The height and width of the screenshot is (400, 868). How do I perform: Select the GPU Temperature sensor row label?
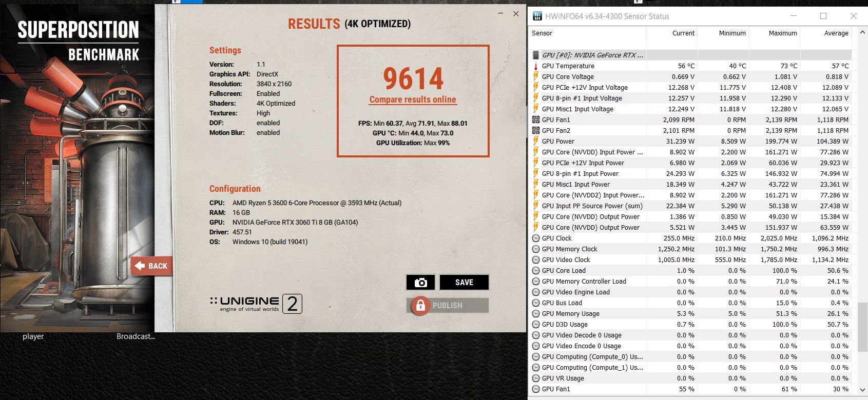(568, 66)
